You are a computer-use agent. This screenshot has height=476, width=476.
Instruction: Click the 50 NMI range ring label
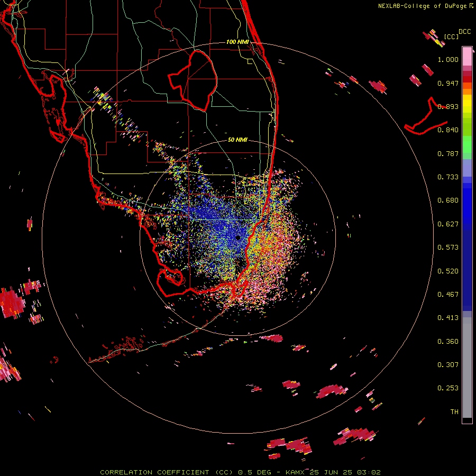[x=237, y=140]
